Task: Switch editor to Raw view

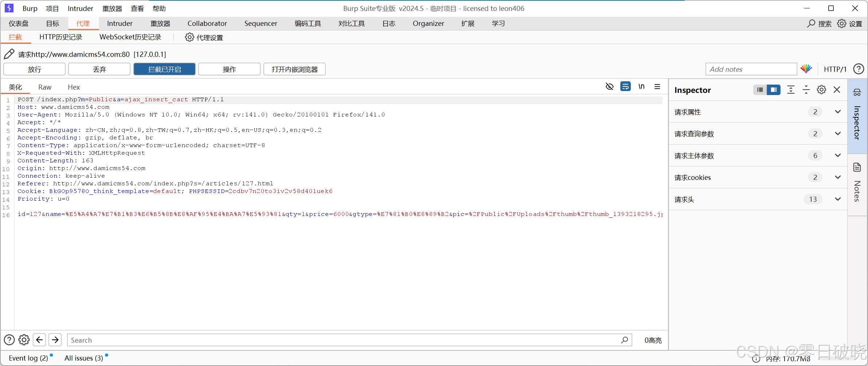Action: click(x=45, y=87)
